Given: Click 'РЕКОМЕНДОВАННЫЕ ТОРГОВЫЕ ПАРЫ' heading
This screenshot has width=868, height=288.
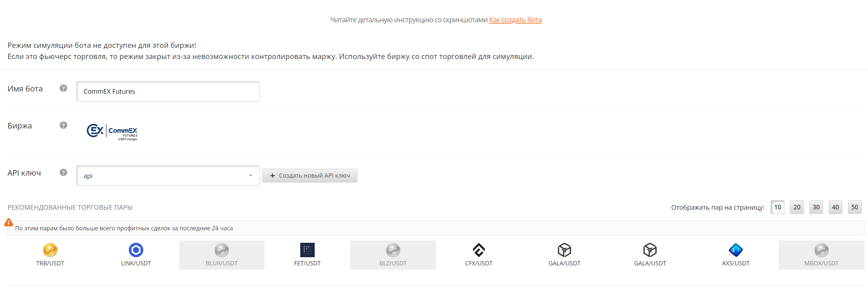Looking at the screenshot, I should pyautogui.click(x=70, y=207).
